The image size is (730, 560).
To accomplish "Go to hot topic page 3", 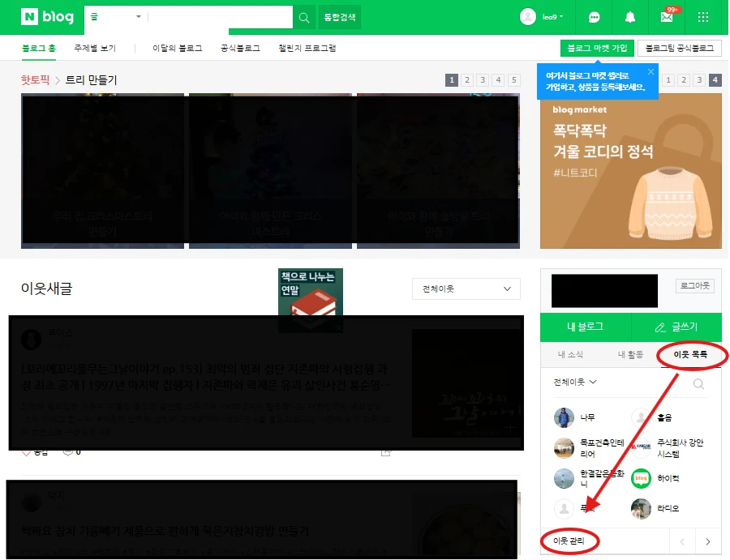I will point(483,80).
